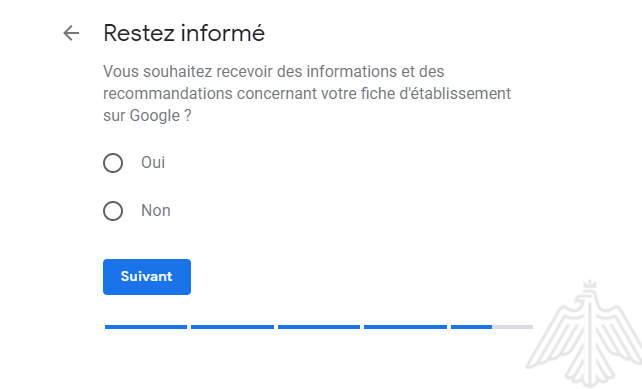Click the blue part of the last progress segment
This screenshot has width=642, height=389.
click(x=471, y=327)
